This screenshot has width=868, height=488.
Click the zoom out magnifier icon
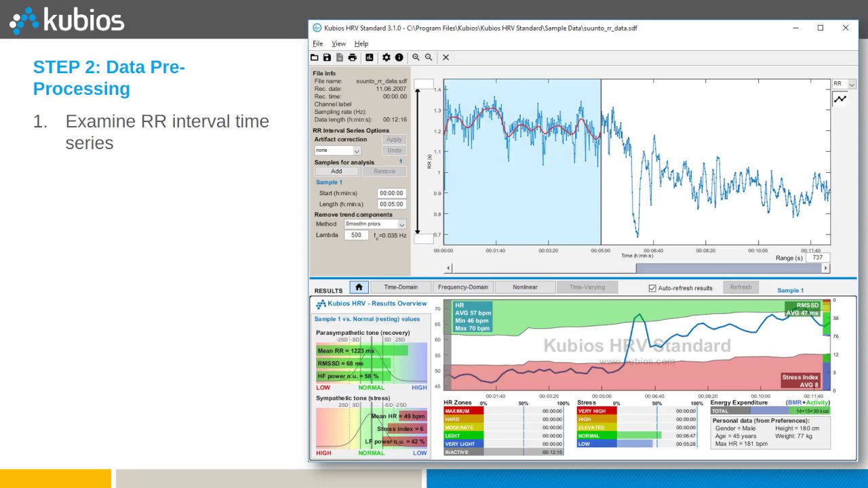click(429, 58)
